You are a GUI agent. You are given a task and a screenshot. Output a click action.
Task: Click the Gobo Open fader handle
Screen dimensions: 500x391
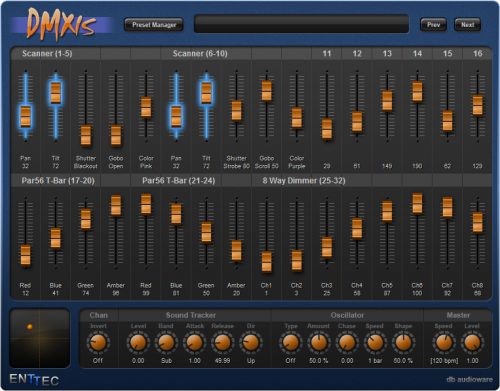click(x=116, y=135)
